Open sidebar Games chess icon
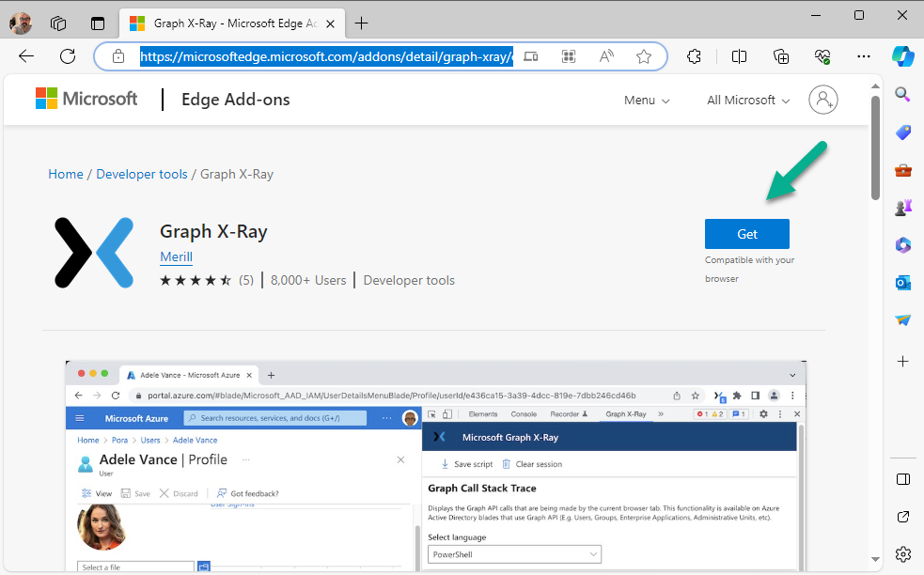Viewport: 924px width, 575px height. [x=902, y=208]
